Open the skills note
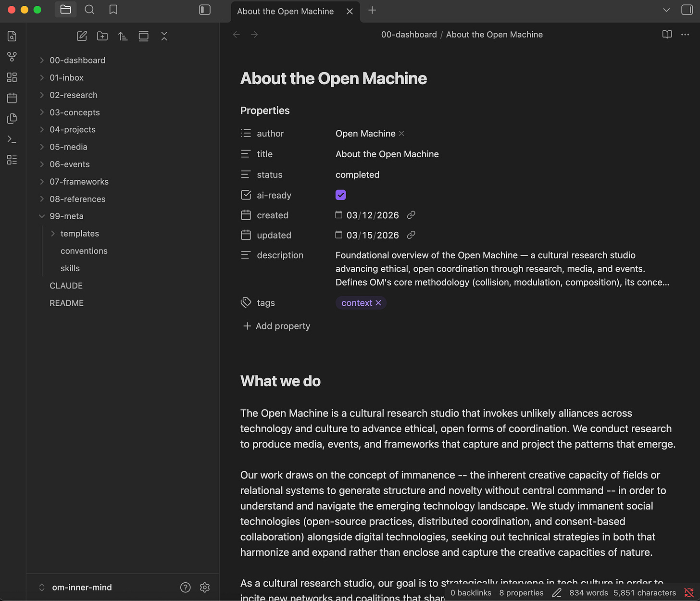Viewport: 700px width, 601px height. tap(70, 268)
